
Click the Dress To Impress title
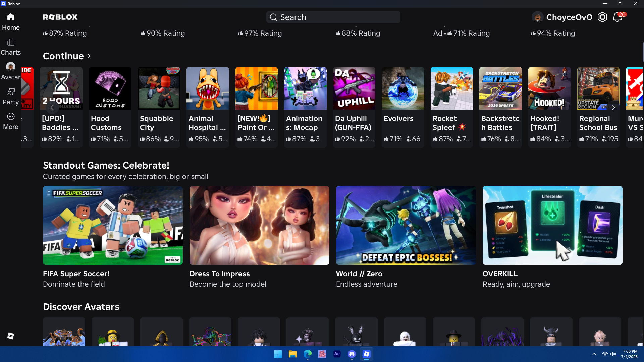click(220, 274)
